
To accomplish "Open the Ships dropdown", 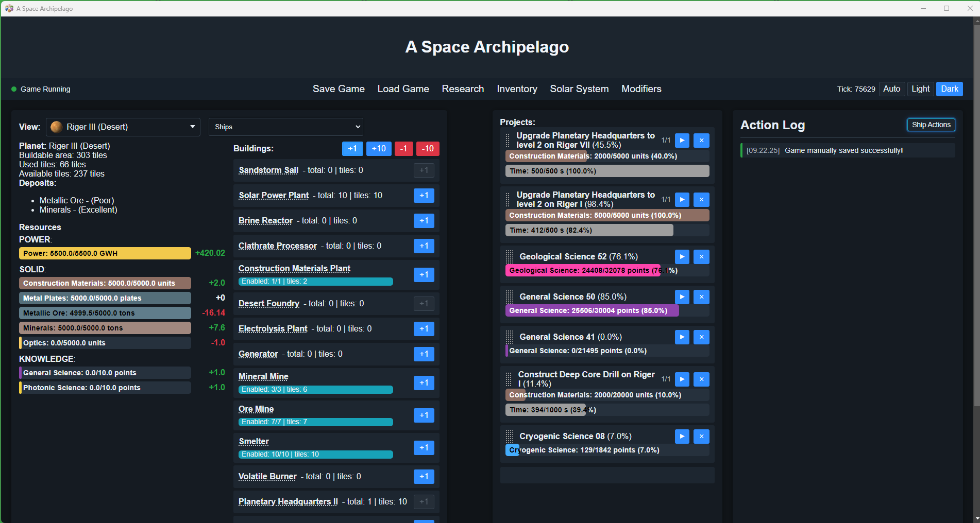I will (x=285, y=127).
